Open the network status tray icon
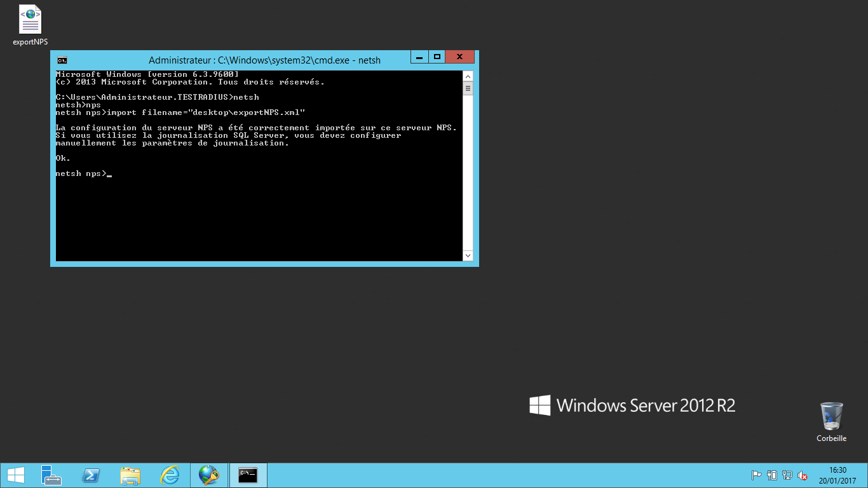Screen dimensions: 868x488 (787, 475)
